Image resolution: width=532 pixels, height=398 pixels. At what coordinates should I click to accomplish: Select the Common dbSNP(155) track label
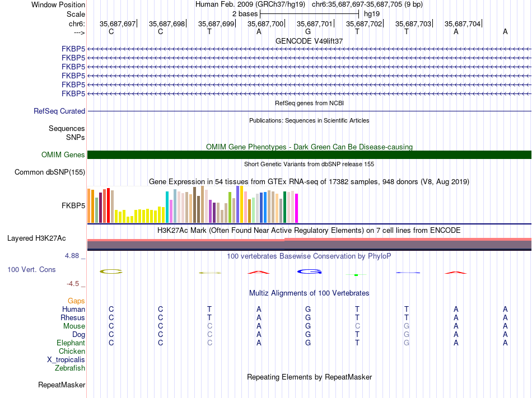[x=49, y=172]
